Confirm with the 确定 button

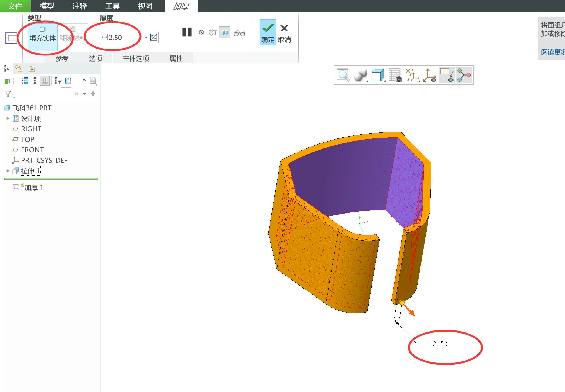coord(268,32)
